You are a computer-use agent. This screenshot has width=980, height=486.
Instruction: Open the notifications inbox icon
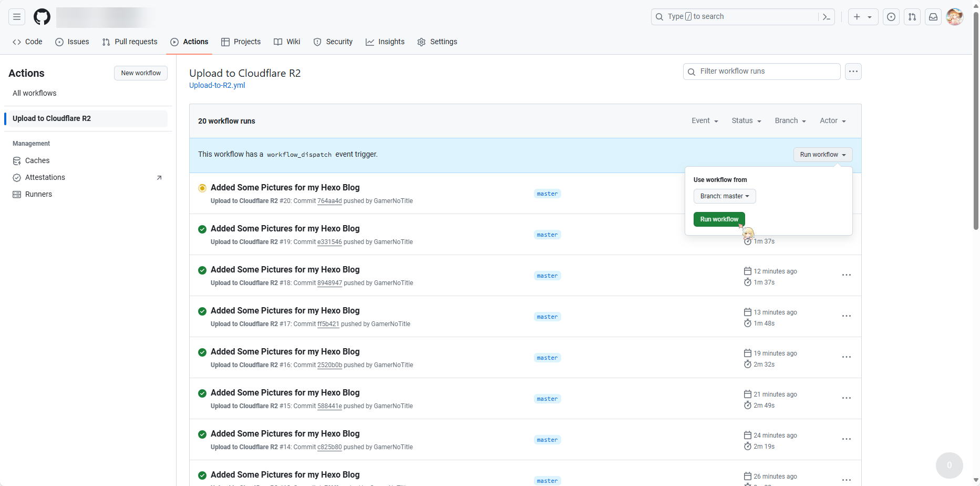point(933,17)
